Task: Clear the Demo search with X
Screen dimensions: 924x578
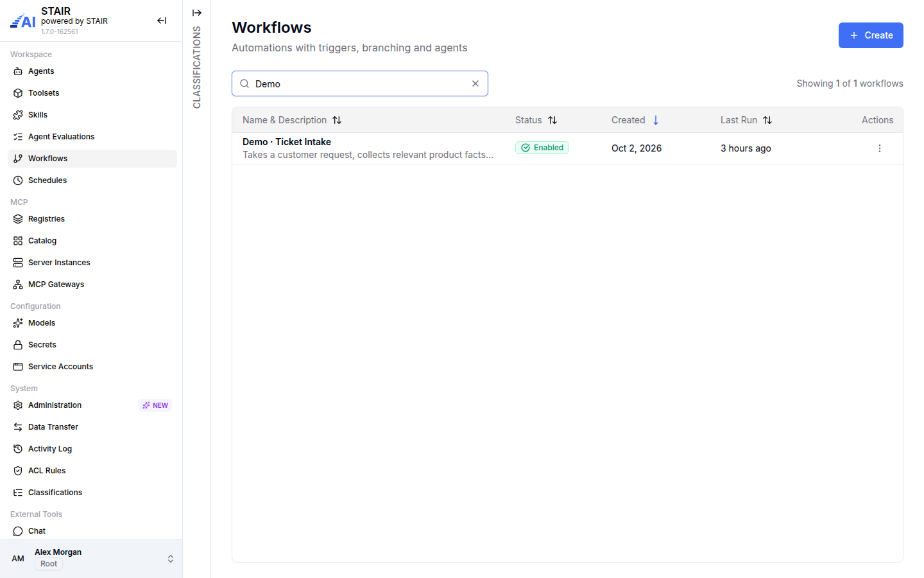Action: click(x=475, y=83)
